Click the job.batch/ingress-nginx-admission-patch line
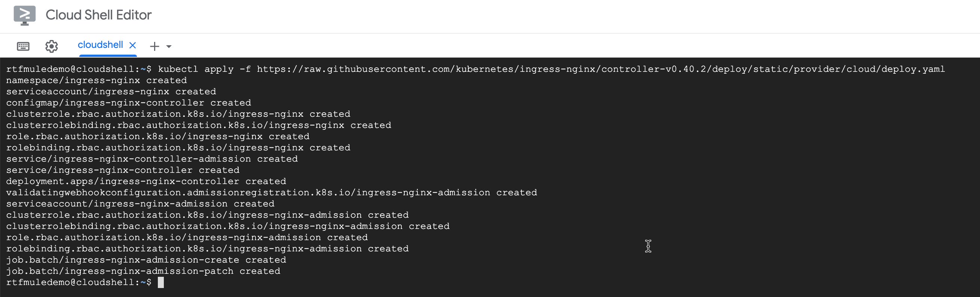This screenshot has width=980, height=297. click(x=143, y=271)
